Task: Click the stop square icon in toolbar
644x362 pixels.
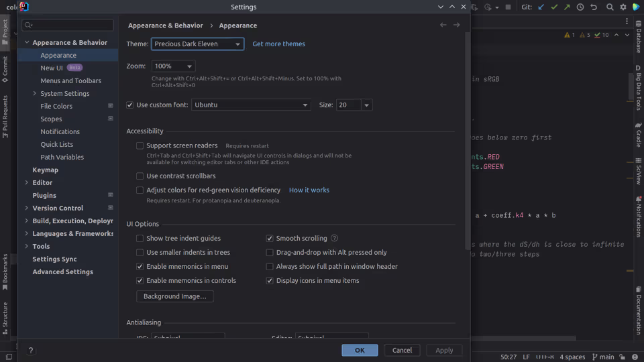Action: pyautogui.click(x=508, y=7)
